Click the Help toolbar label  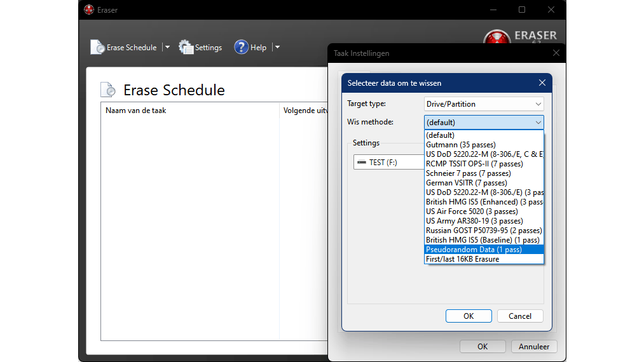258,48
